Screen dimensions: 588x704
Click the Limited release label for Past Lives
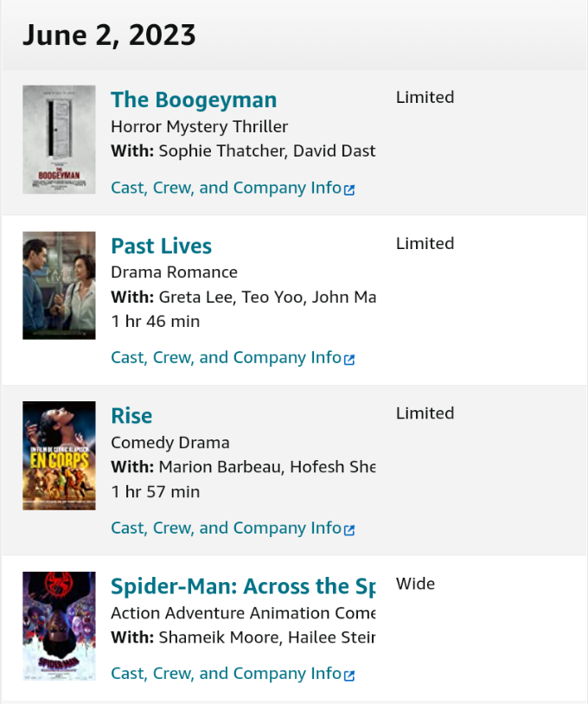425,244
